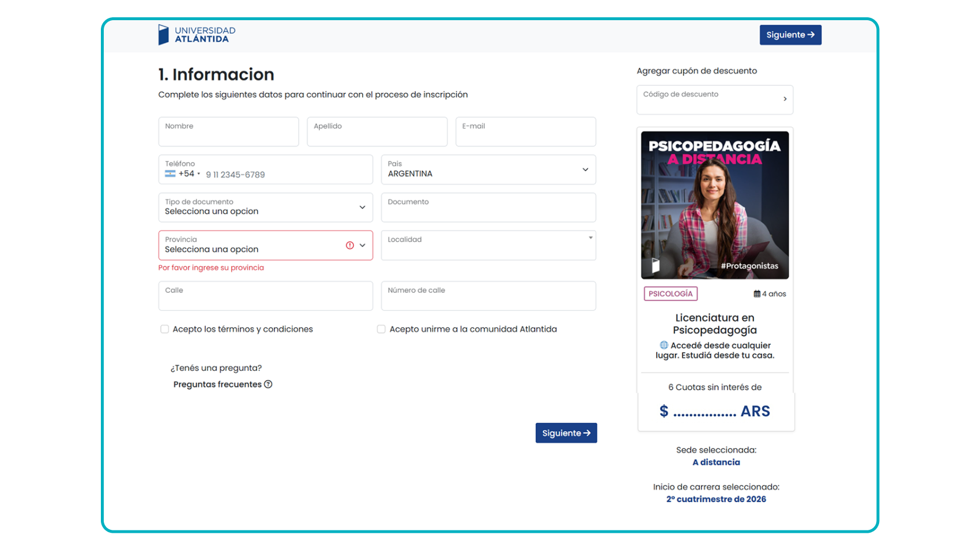
Task: Check Acepto los términos y condiciones
Action: (165, 329)
